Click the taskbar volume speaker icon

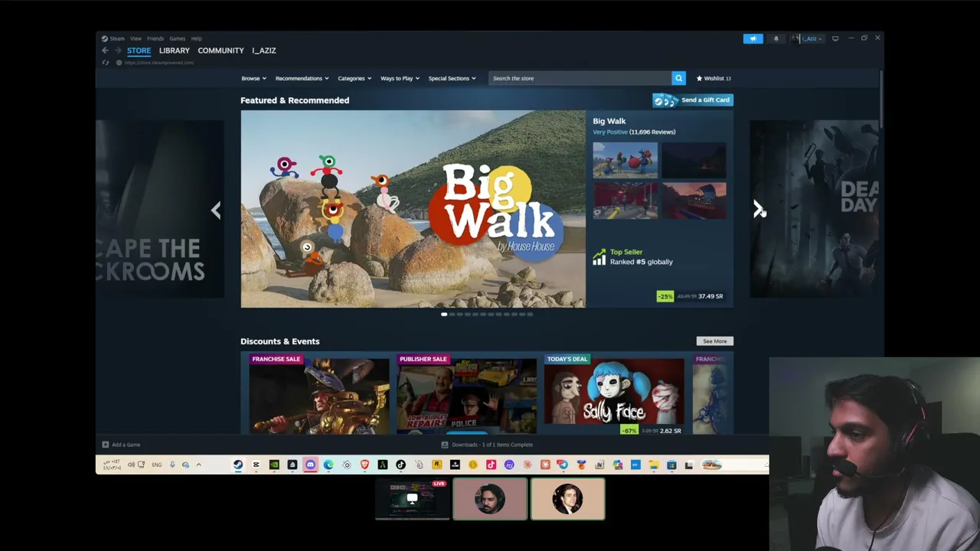(x=131, y=465)
